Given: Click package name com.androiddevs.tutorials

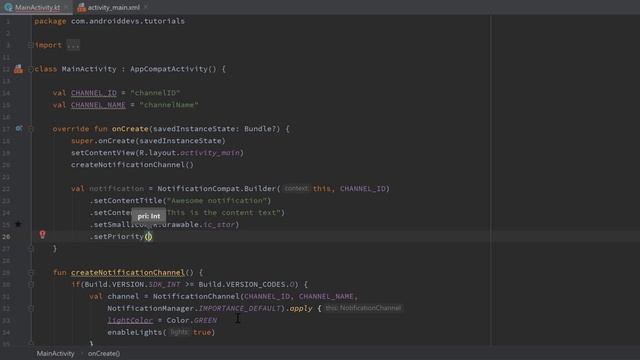Looking at the screenshot, I should (128, 21).
